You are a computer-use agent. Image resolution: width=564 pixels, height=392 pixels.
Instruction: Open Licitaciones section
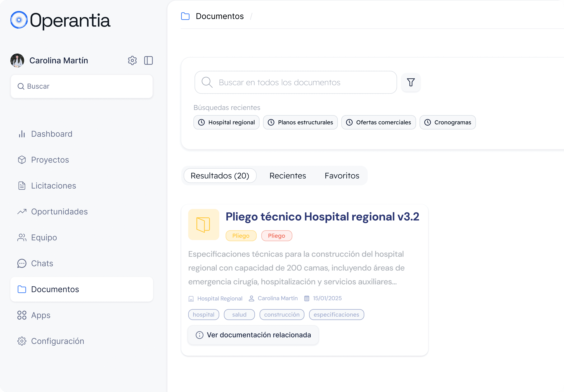[53, 186]
